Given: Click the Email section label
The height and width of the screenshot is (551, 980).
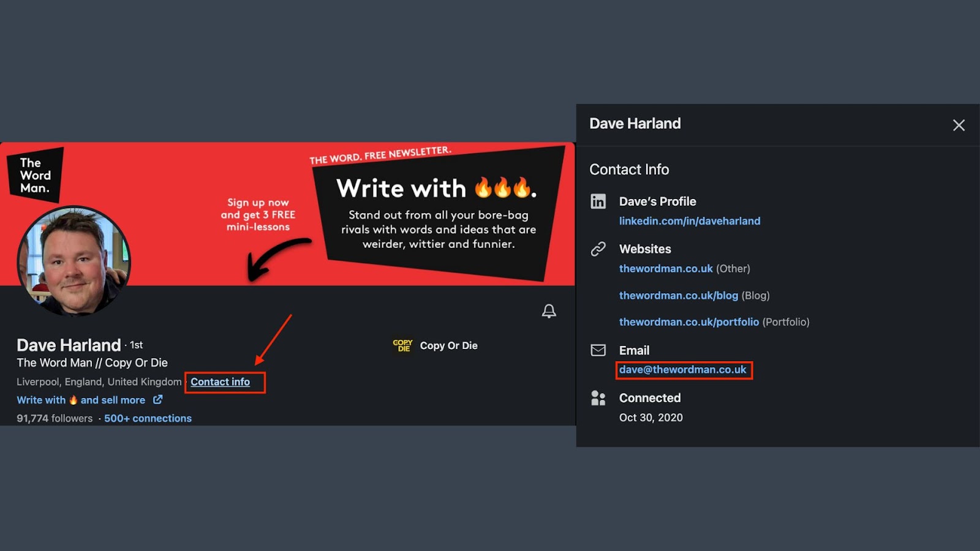Looking at the screenshot, I should [634, 351].
